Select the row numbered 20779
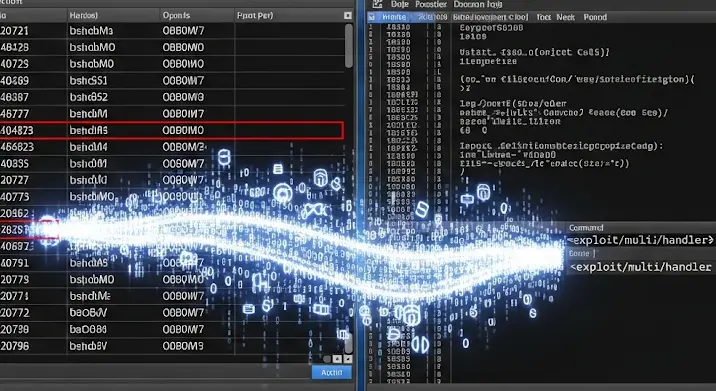 [172, 280]
